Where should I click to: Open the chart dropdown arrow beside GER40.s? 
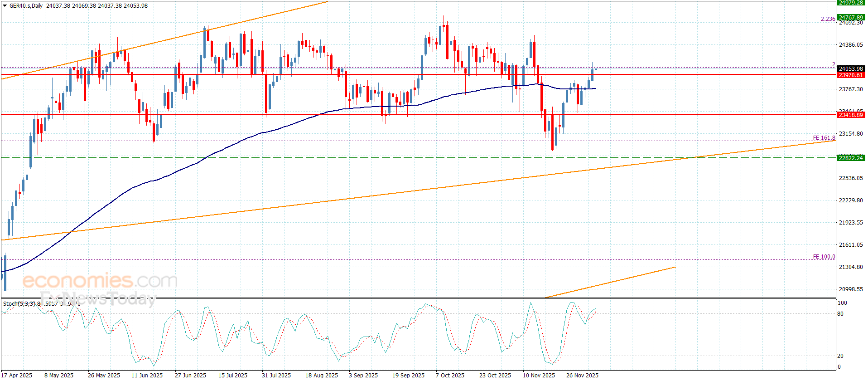[x=5, y=6]
